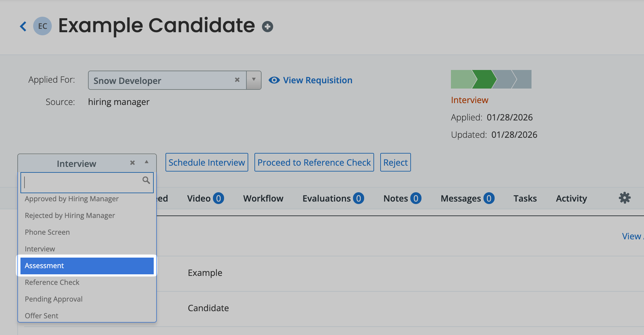Switch to the Workflow tab
The image size is (644, 335).
[263, 198]
